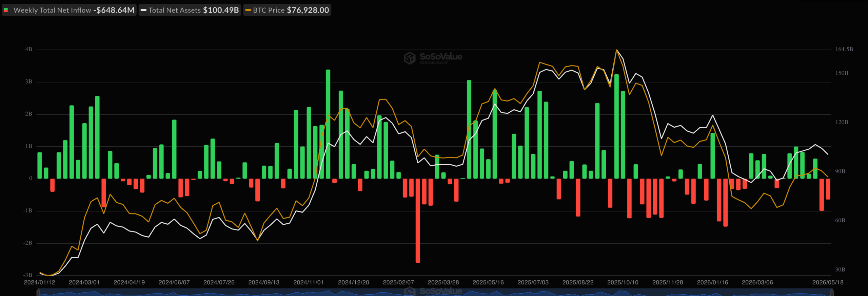Image resolution: width=868 pixels, height=296 pixels.
Task: Click the 2026/05/18 date axis label
Action: (x=828, y=282)
